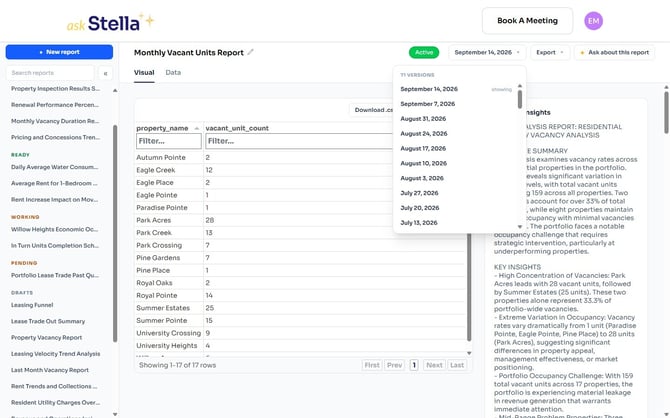Screen dimensions: 670x418
Task: Click the Summer Estates table cell
Action: click(x=169, y=308)
